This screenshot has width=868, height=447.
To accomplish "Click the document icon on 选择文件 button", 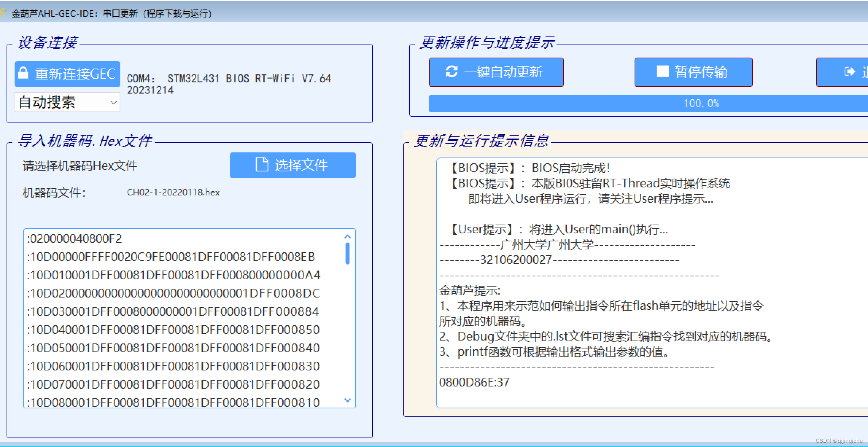I will [261, 165].
